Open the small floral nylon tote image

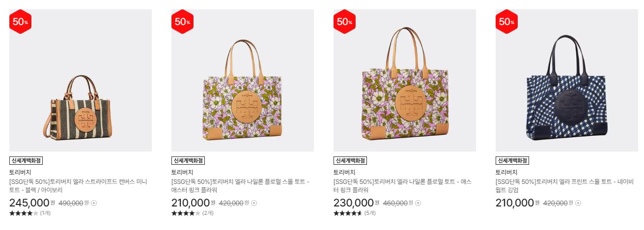coord(243,80)
